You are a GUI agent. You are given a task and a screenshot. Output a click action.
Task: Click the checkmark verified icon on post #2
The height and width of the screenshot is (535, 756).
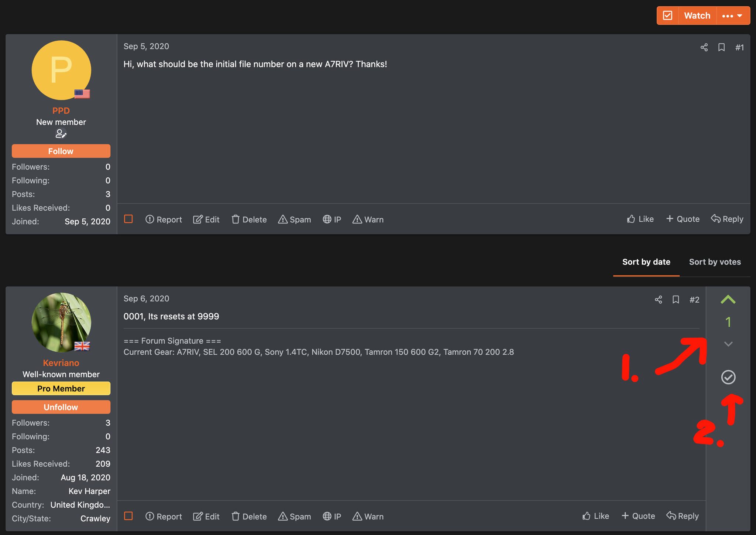[x=728, y=377]
